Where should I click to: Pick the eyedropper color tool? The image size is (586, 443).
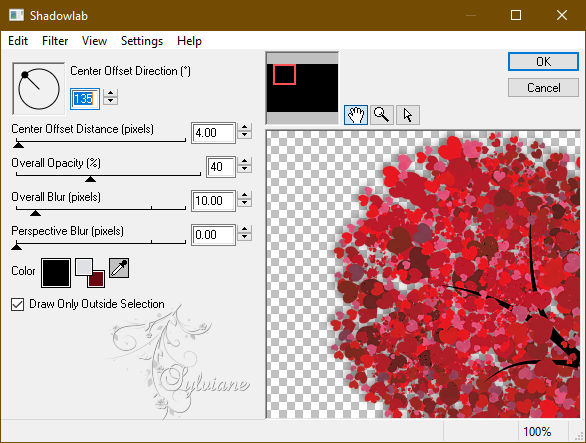pos(119,268)
